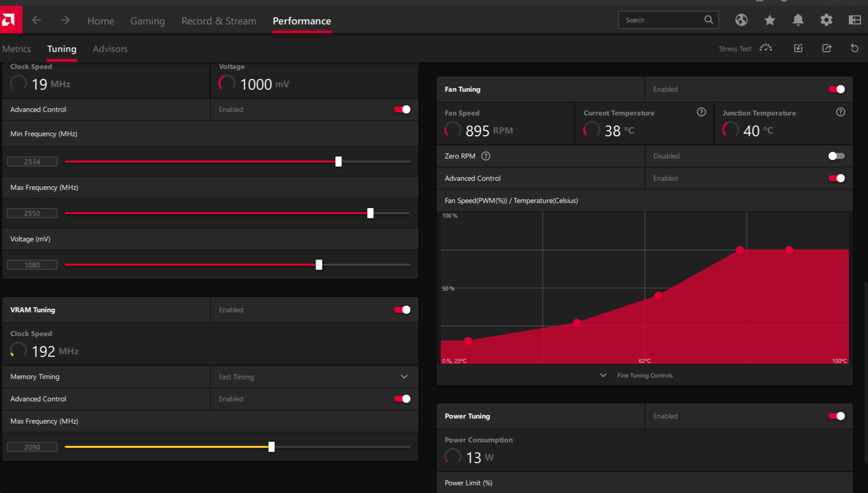Image resolution: width=868 pixels, height=493 pixels.
Task: Reset tuning with the undo arrow icon
Action: click(855, 49)
